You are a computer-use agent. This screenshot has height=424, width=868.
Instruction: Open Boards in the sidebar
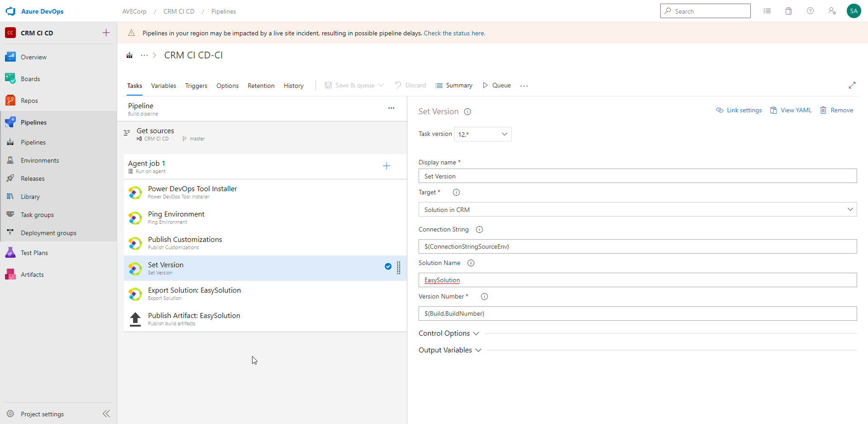(x=58, y=79)
